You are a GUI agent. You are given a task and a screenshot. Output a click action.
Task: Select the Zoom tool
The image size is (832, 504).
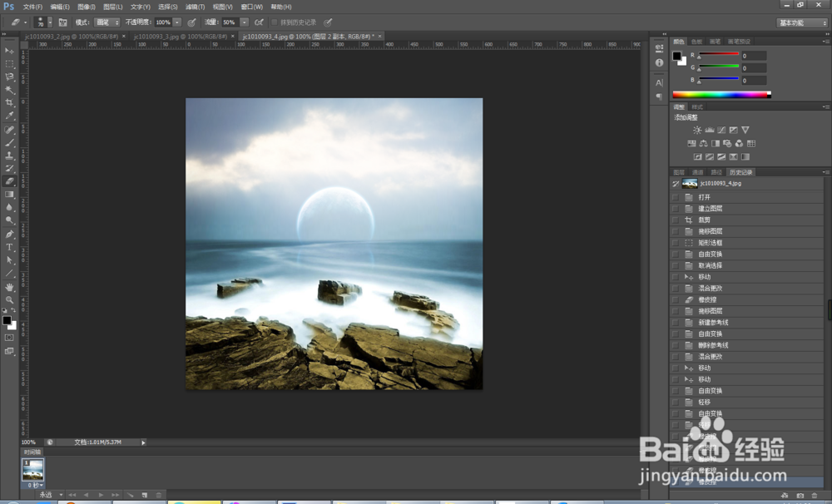(9, 299)
